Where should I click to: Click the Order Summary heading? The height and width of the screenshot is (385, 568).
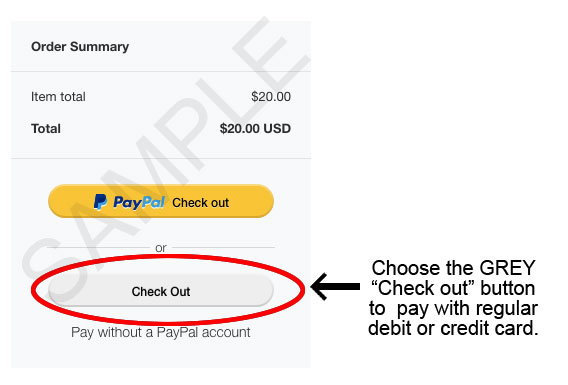pos(80,47)
